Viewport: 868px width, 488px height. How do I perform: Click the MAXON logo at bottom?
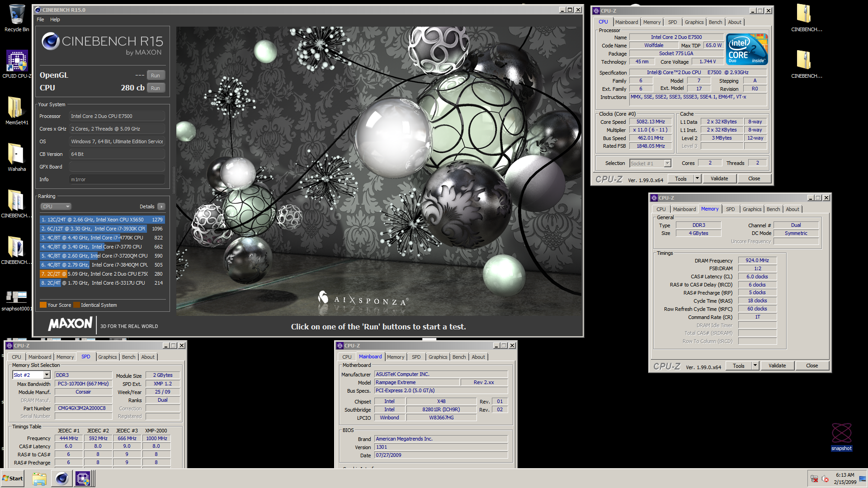tap(71, 324)
